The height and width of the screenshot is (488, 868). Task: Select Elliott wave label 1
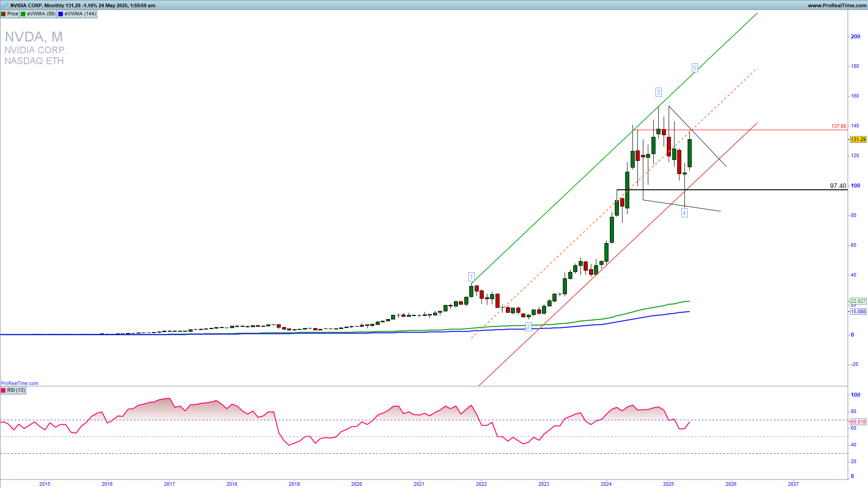471,277
